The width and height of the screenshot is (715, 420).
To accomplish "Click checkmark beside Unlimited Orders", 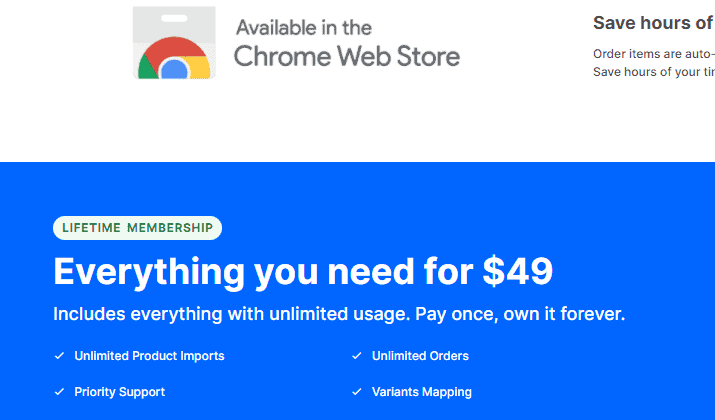I will (x=357, y=356).
